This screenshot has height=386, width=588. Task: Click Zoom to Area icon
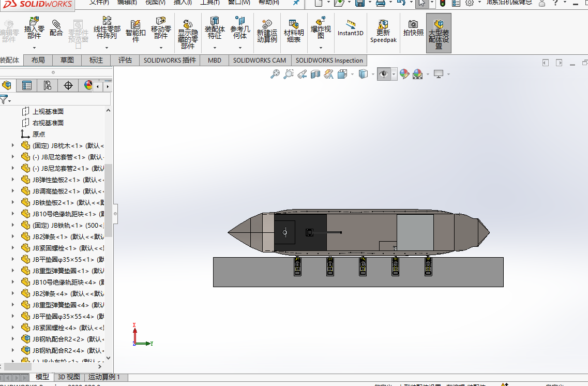tap(289, 74)
